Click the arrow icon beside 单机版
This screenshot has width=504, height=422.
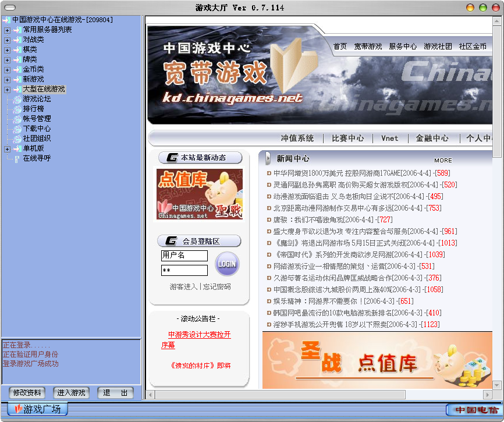pyautogui.click(x=17, y=149)
